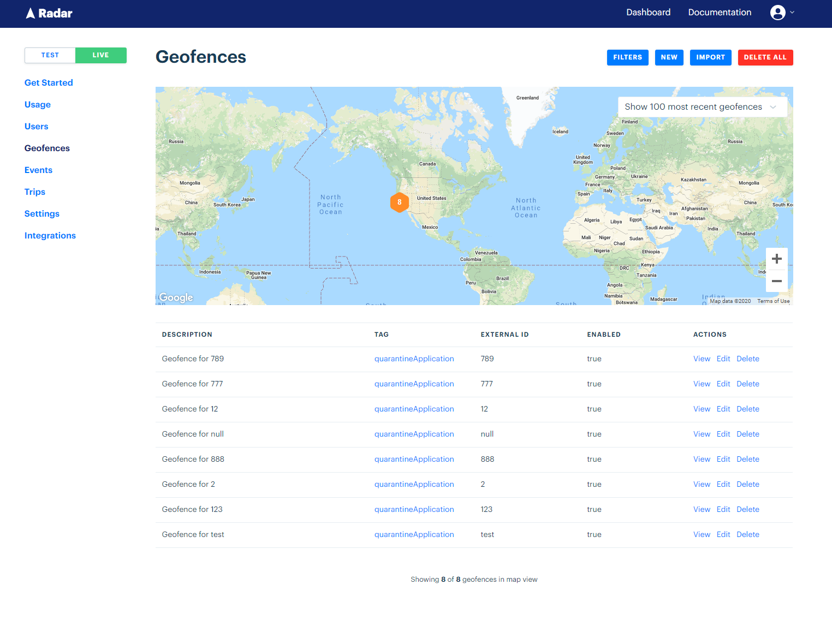View the Geofence for 123
Viewport: 832px width, 644px height.
[x=702, y=509]
